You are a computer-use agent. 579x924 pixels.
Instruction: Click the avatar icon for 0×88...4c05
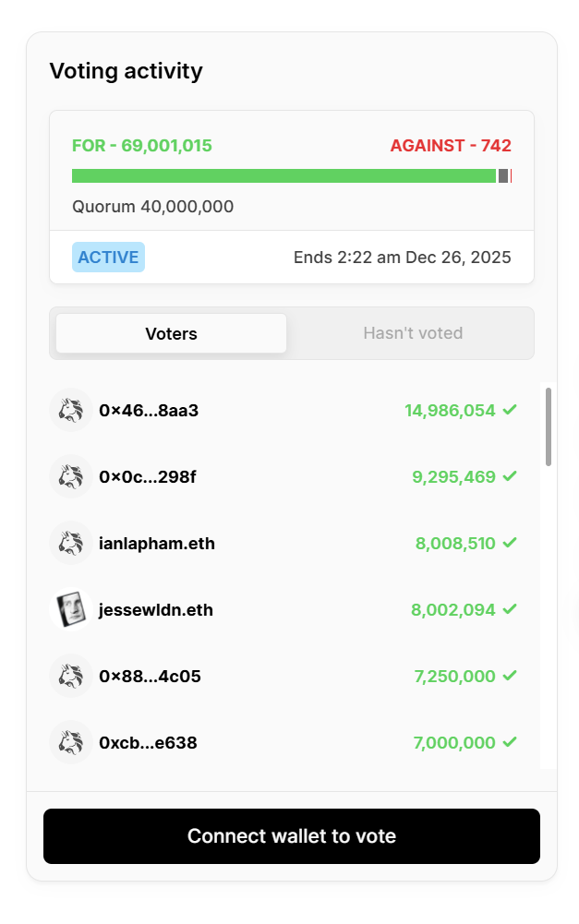[x=70, y=677]
